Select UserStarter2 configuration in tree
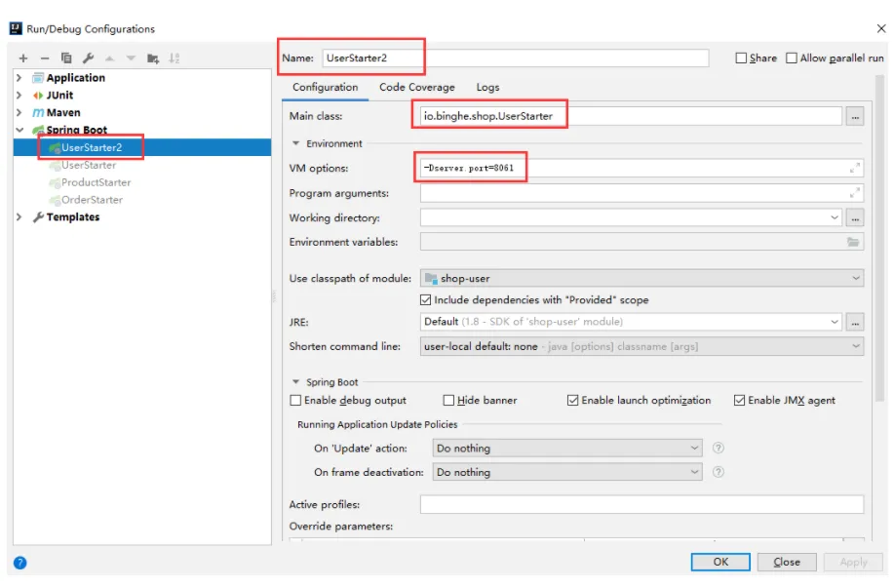894x588 pixels. [x=142, y=147]
